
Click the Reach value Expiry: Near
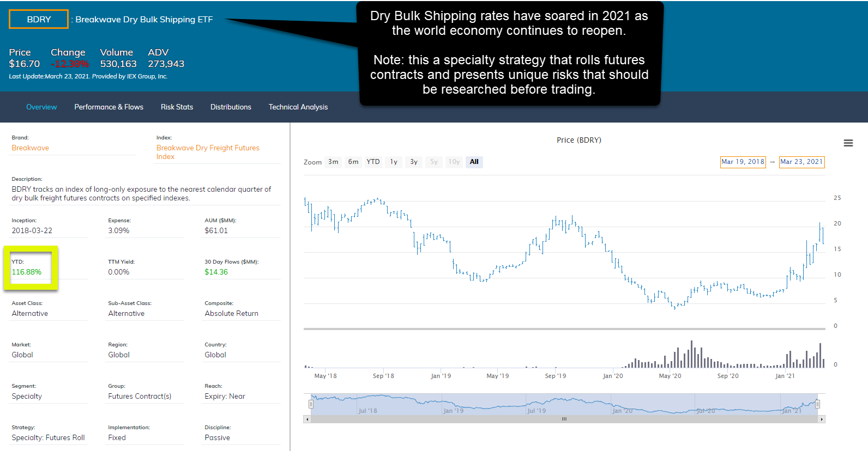[x=225, y=396]
